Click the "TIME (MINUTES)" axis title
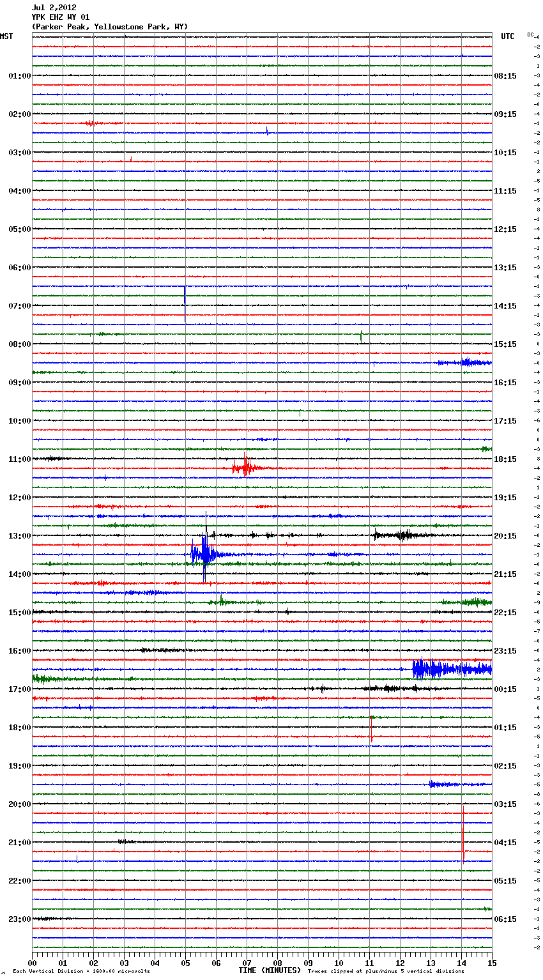This screenshot has height=980, width=543. (270, 970)
